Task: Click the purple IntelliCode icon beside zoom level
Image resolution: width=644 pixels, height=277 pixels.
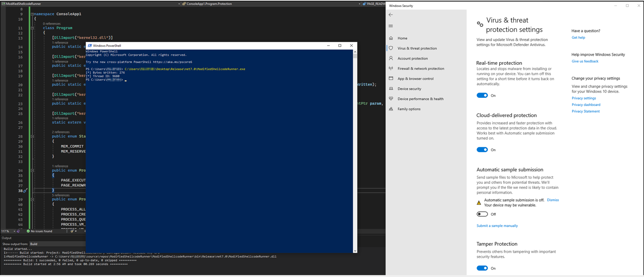Action: [19, 231]
